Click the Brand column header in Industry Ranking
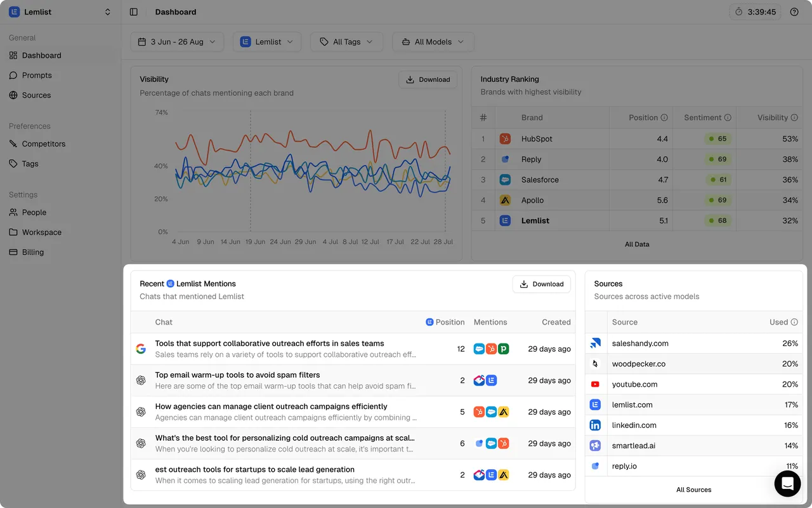Image resolution: width=812 pixels, height=508 pixels. 532,117
